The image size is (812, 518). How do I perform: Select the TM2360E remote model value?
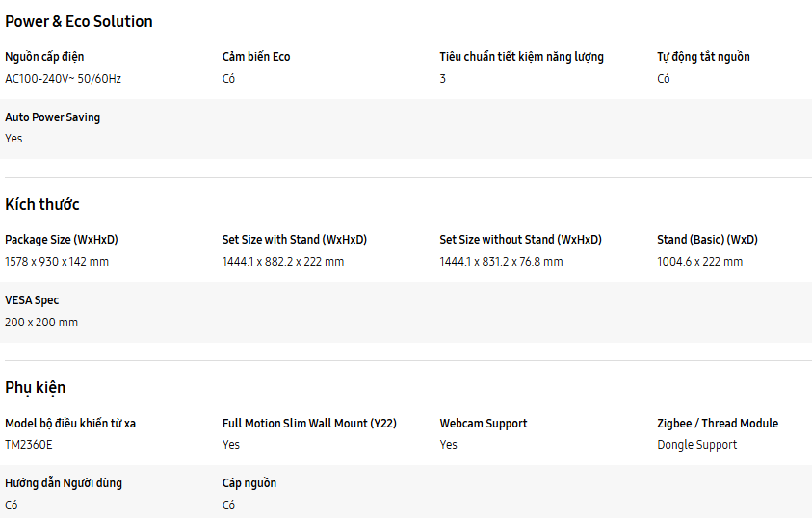tap(28, 445)
